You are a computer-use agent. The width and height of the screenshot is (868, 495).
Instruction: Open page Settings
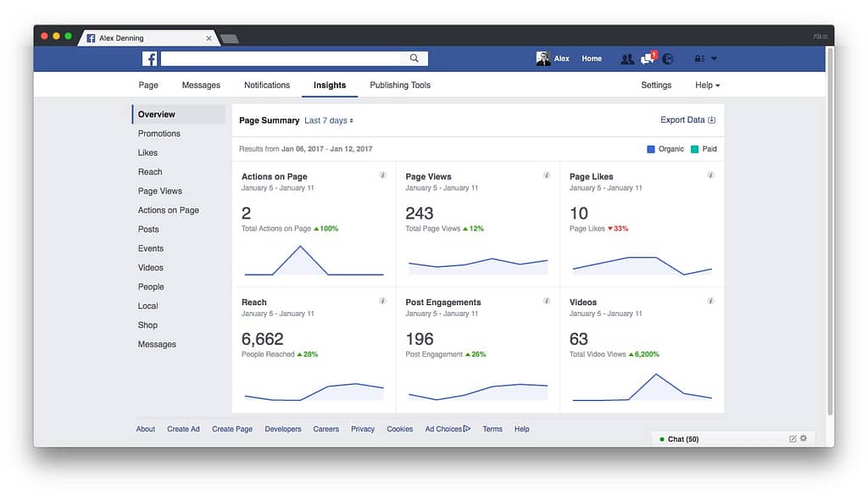point(656,86)
